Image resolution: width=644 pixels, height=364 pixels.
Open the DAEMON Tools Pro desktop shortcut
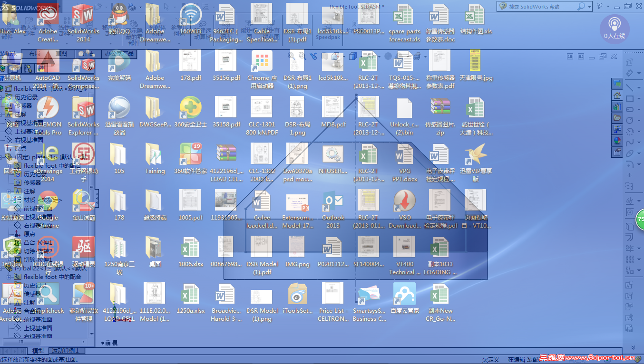[x=48, y=116]
